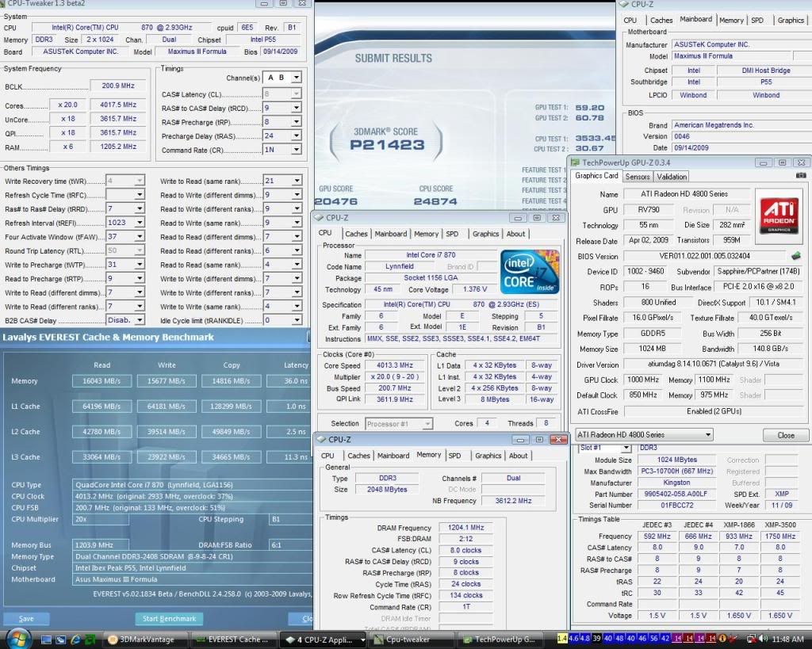Switch to EVEREST Cache taskbar button
812x649 pixels.
pos(234,639)
